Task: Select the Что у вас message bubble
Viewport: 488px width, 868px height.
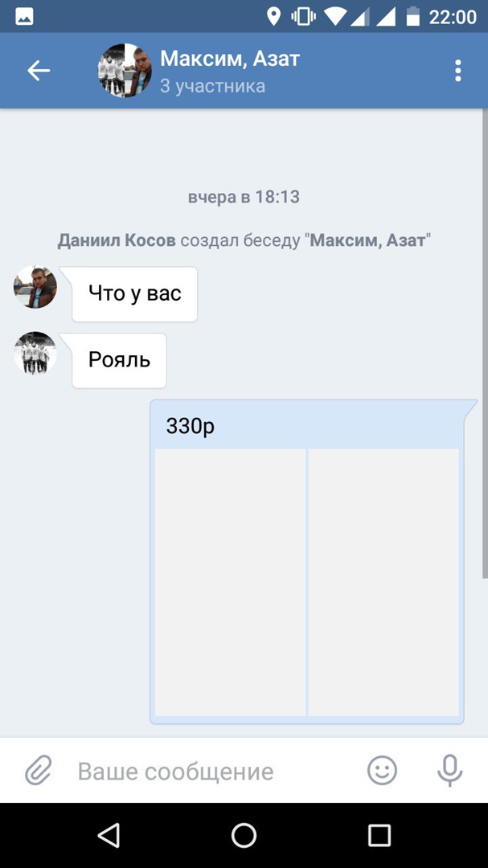Action: (x=134, y=294)
